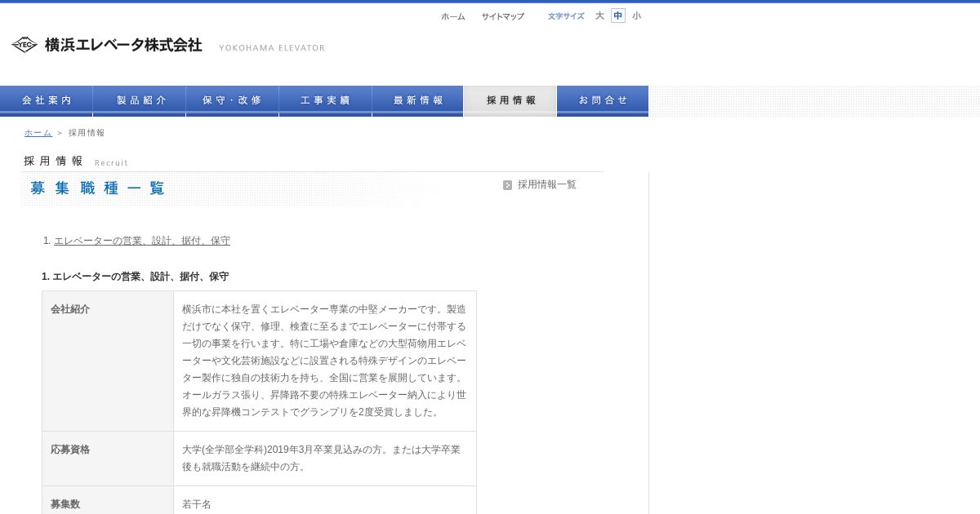
Task: Click the 採用情報 breadcrumb current page text
Action: pos(87,133)
